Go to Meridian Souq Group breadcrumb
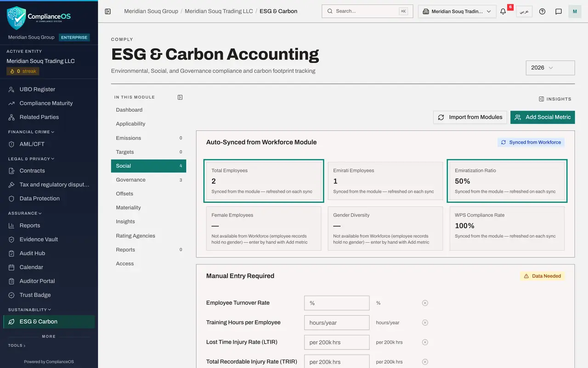The height and width of the screenshot is (368, 588). 151,11
